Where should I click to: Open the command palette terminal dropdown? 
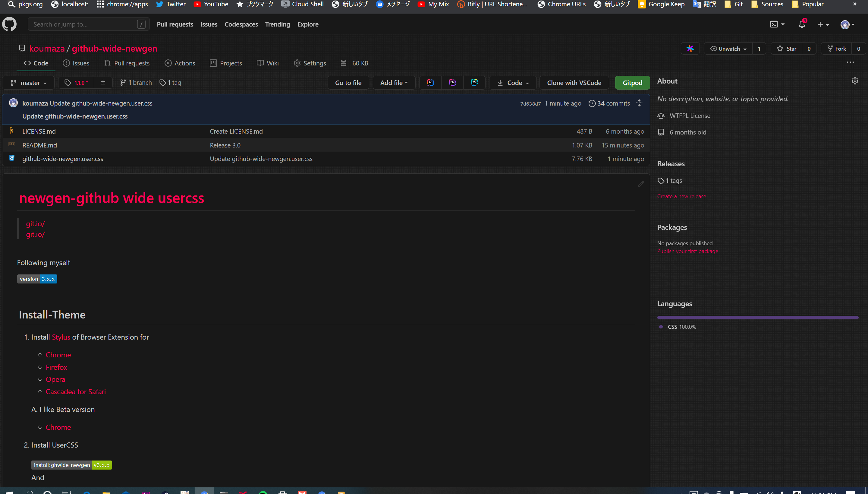pos(777,24)
